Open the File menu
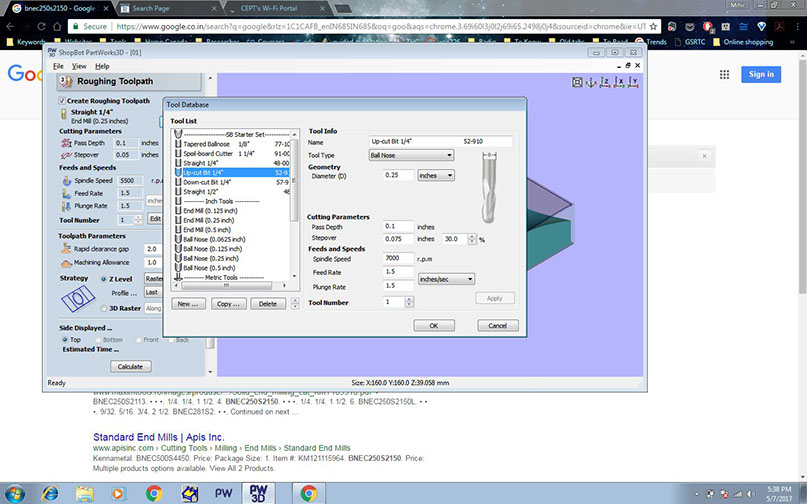This screenshot has height=504, width=807. click(58, 66)
